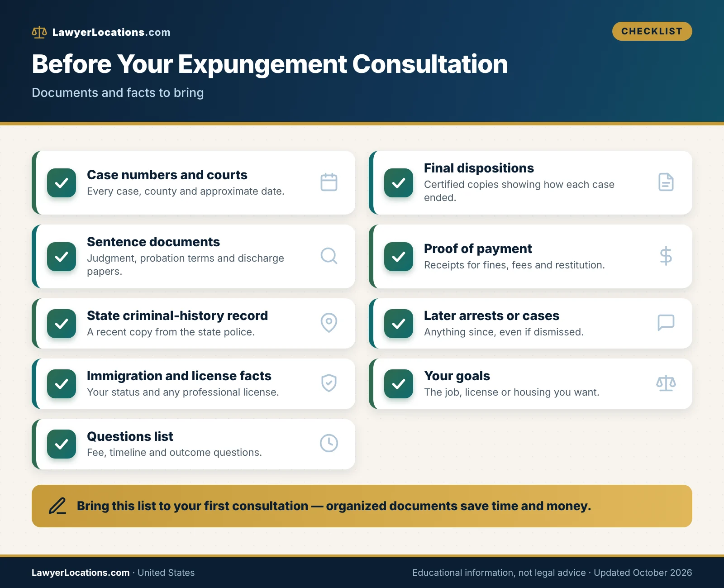Viewport: 724px width, 588px height.
Task: Click the 'Final dispositions' heading
Action: tap(479, 168)
